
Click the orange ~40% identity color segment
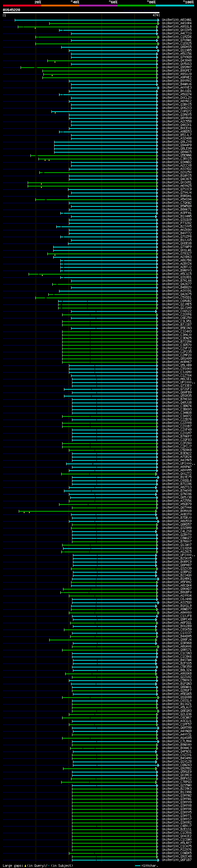click(x=60, y=6)
